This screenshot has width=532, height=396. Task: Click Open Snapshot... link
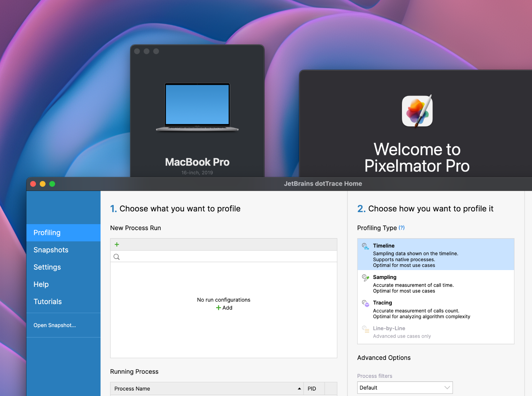55,325
